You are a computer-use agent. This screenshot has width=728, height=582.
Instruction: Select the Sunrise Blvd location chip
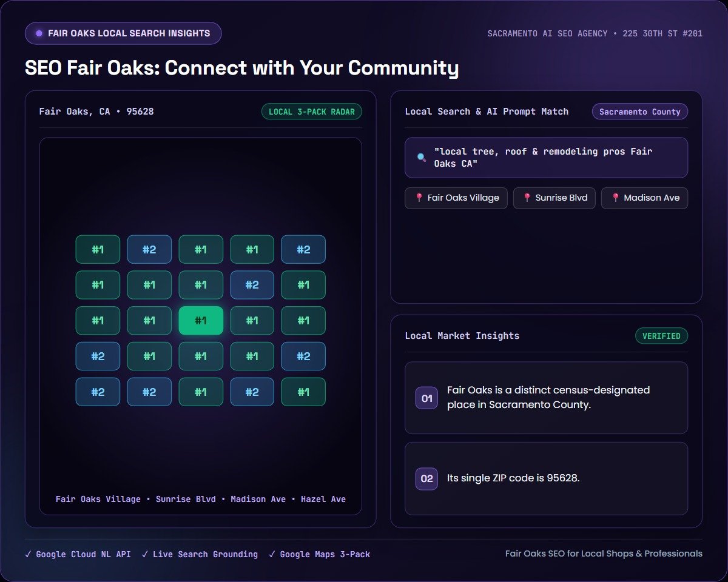click(554, 198)
